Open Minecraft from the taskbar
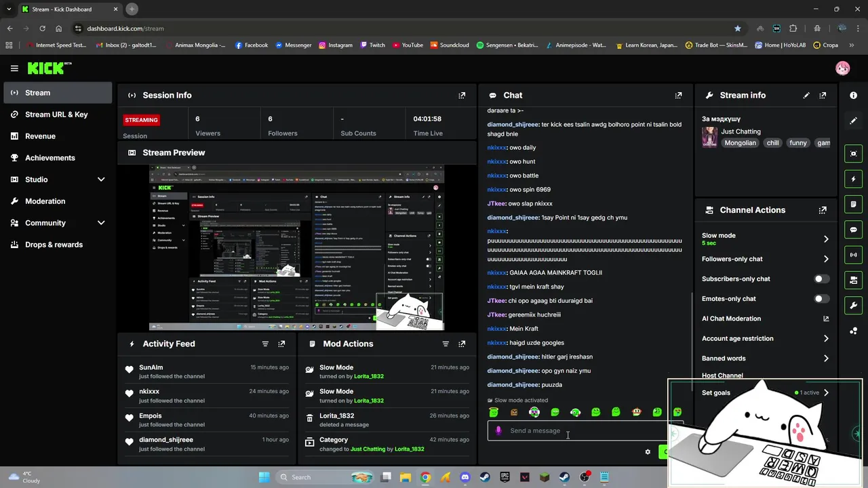Screen dimensions: 868x488 [545, 477]
